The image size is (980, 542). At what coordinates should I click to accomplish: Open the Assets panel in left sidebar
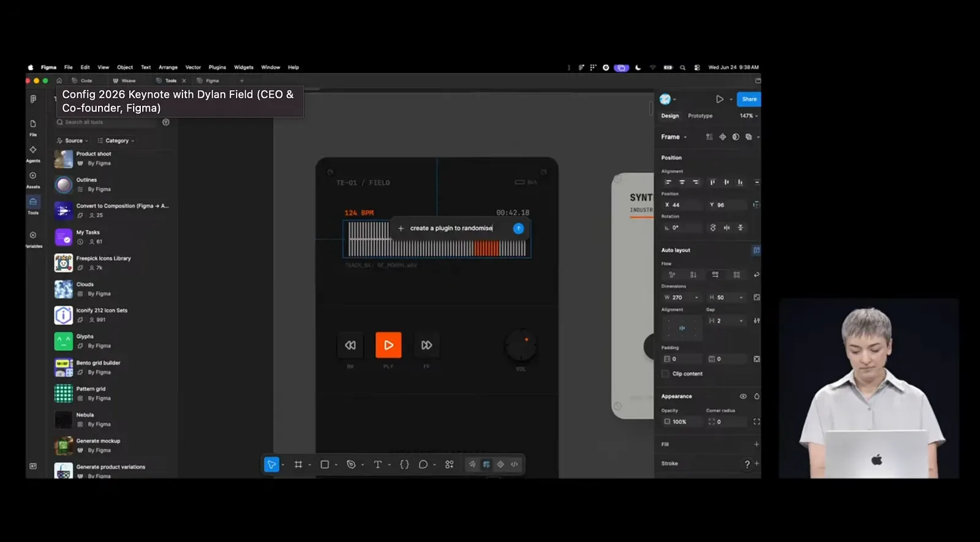(x=33, y=179)
